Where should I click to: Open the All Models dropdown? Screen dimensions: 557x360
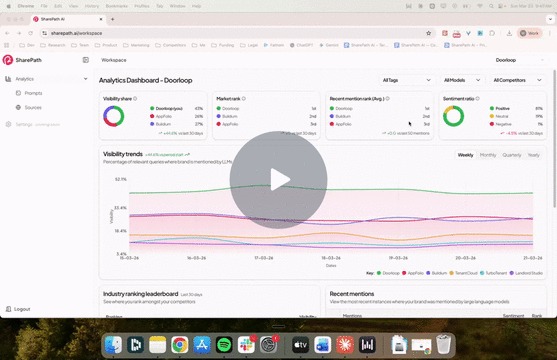[x=462, y=80]
